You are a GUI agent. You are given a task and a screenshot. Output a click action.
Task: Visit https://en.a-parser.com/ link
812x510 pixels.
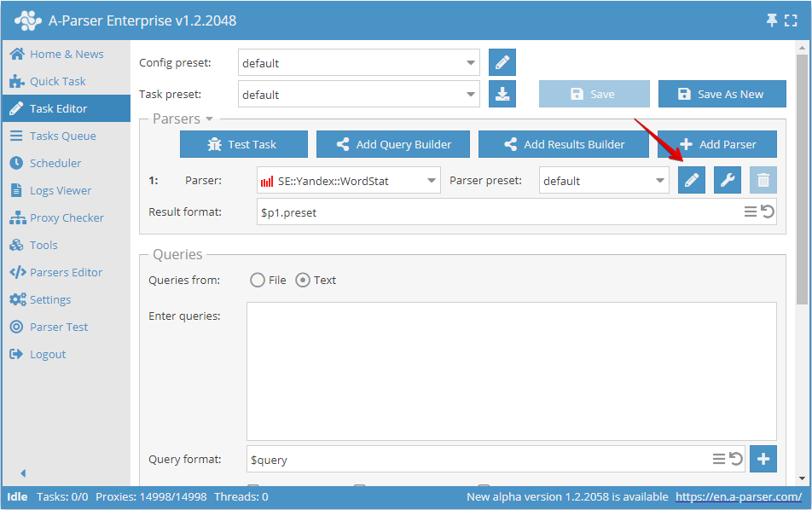tap(739, 496)
